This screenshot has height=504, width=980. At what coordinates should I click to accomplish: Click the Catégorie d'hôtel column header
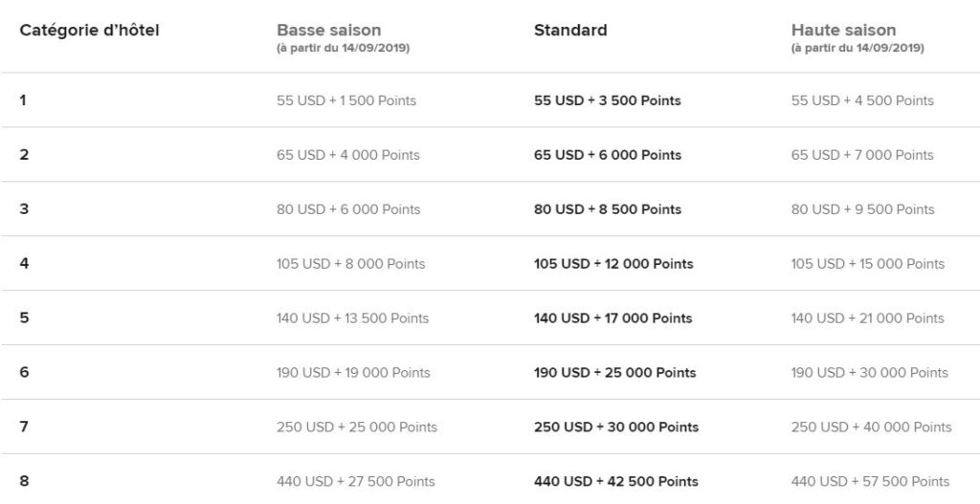89,30
